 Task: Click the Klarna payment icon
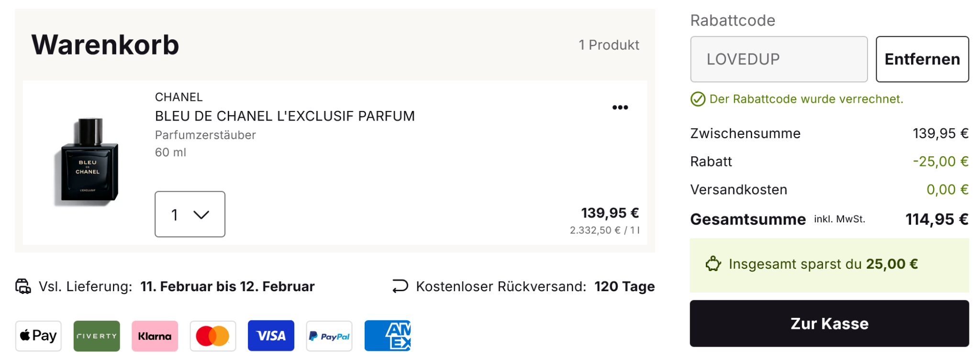pyautogui.click(x=155, y=336)
